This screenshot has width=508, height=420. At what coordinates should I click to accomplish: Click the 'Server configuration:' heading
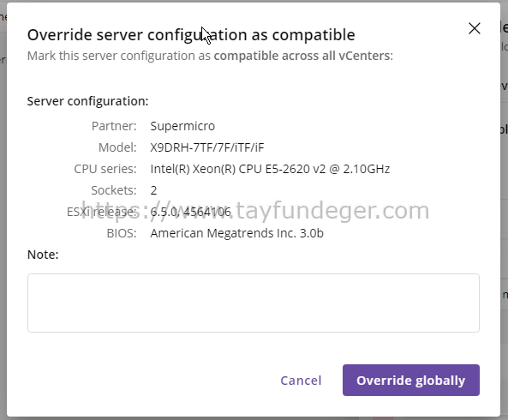87,101
